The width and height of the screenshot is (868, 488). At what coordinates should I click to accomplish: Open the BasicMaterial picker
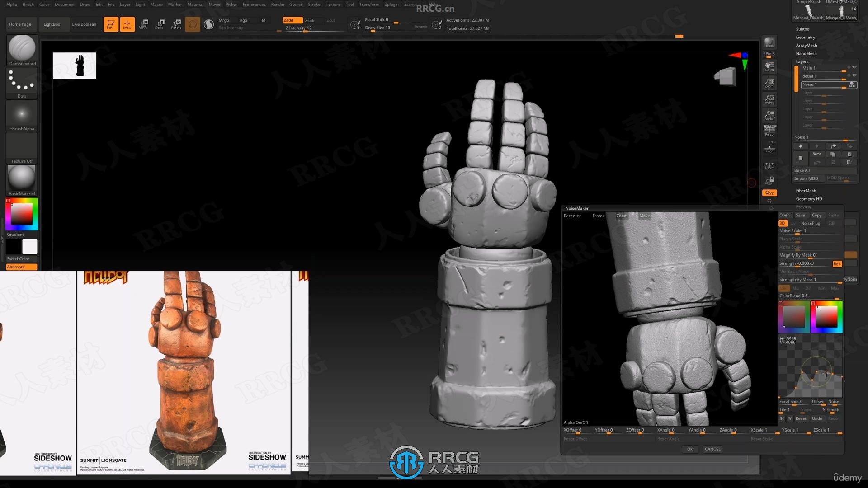coord(22,180)
